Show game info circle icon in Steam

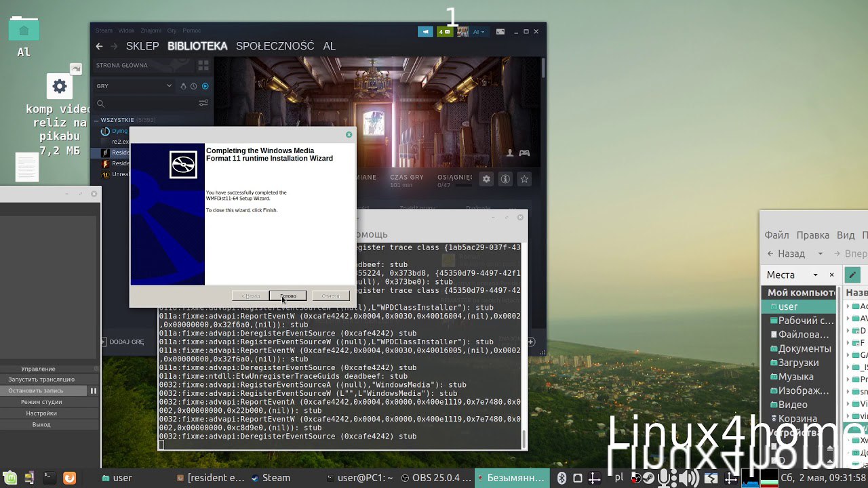(505, 179)
